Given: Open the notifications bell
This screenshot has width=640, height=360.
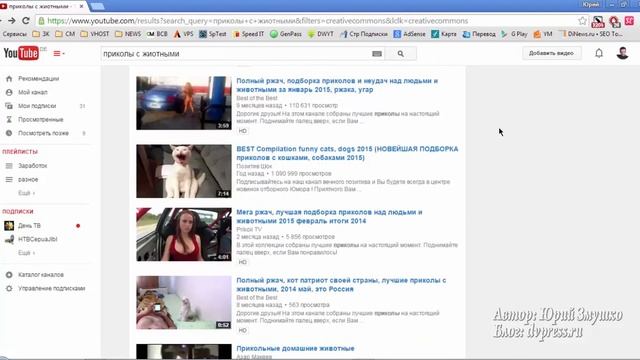Looking at the screenshot, I should [599, 53].
